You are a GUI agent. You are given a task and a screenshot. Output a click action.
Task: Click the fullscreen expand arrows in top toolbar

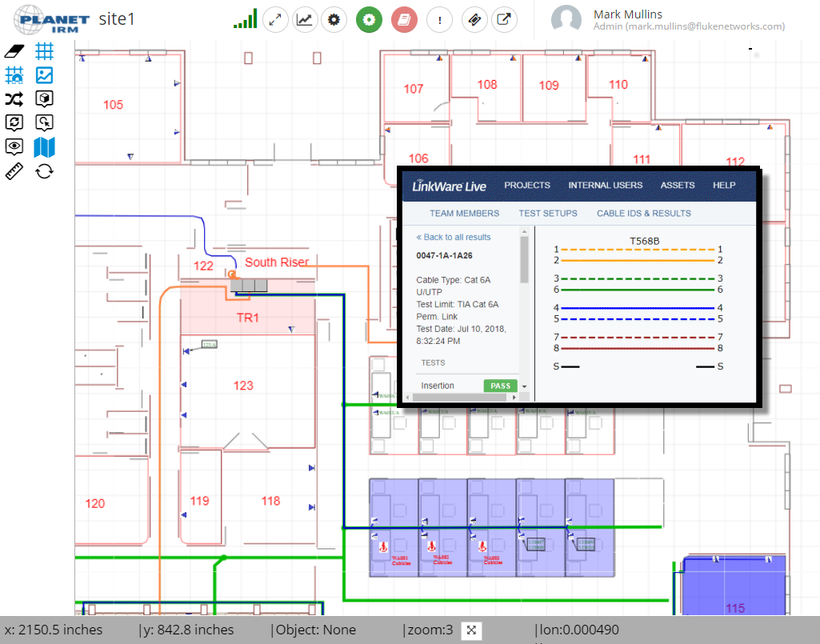pos(275,19)
